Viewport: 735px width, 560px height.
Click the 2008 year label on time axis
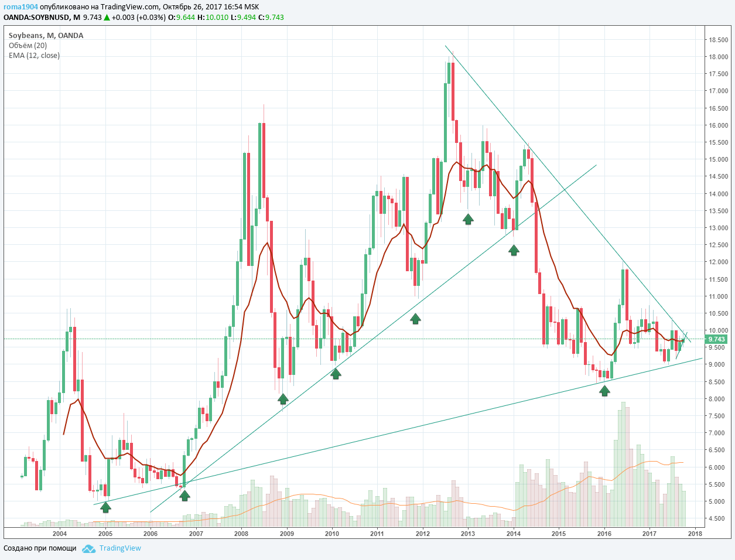241,534
